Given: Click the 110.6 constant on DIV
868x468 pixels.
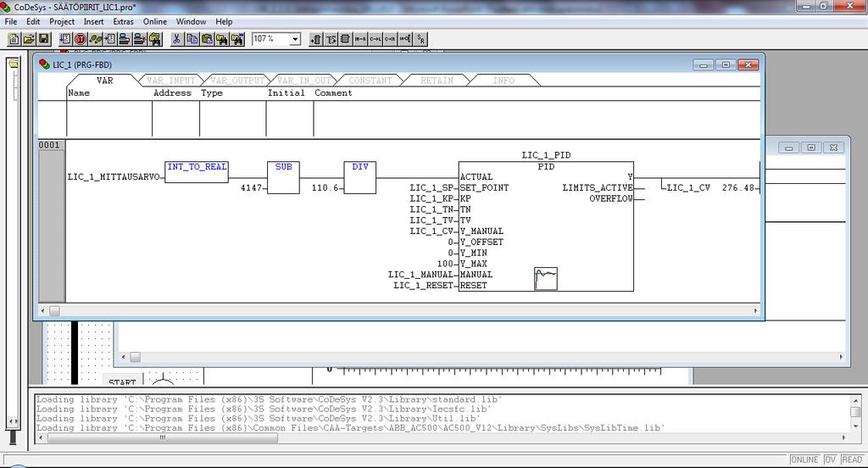Looking at the screenshot, I should pyautogui.click(x=325, y=187).
